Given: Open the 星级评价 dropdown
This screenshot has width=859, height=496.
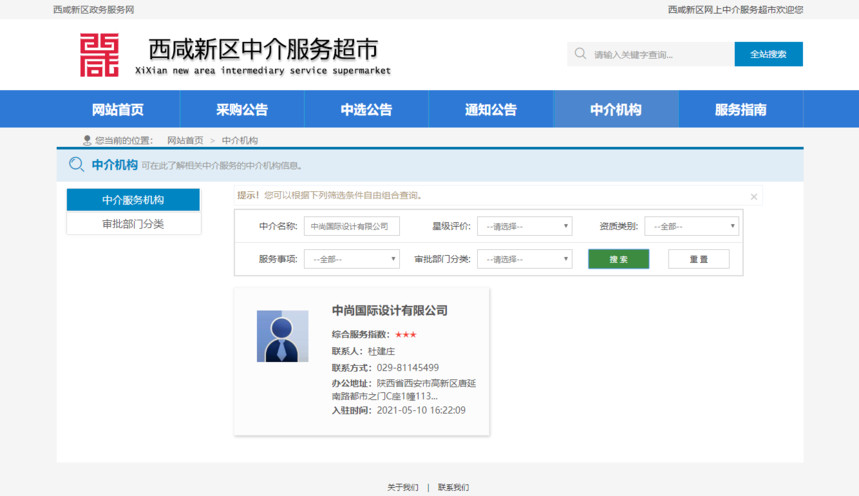Looking at the screenshot, I should pos(524,227).
